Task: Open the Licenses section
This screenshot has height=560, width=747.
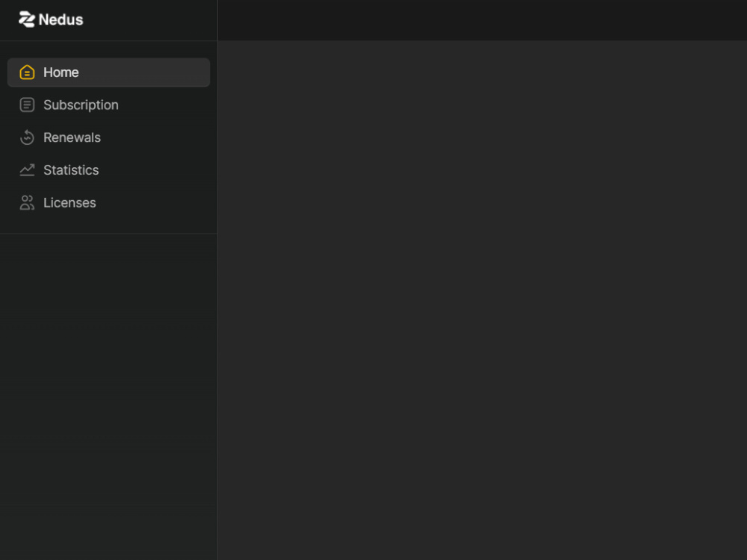Action: pos(108,202)
